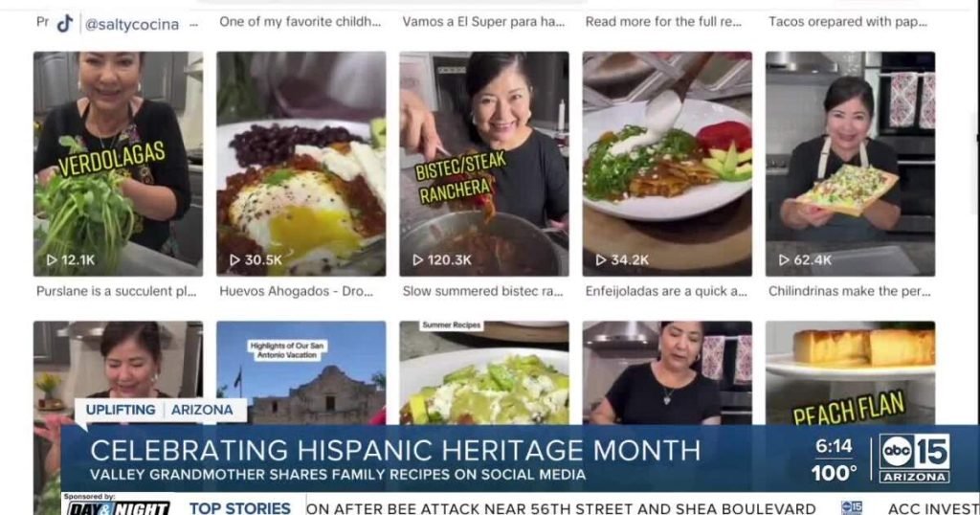
Task: Open the Peach Flan video thumbnail
Action: pos(851,372)
